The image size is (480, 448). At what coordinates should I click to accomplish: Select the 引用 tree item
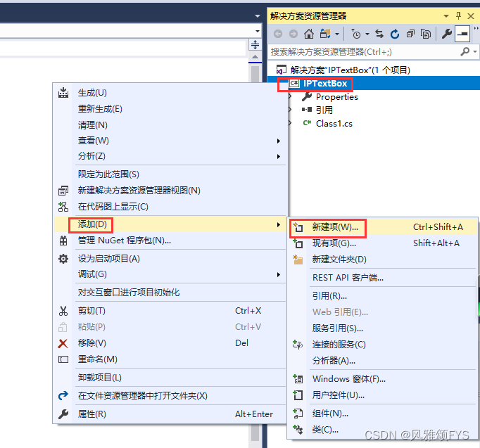(x=324, y=110)
